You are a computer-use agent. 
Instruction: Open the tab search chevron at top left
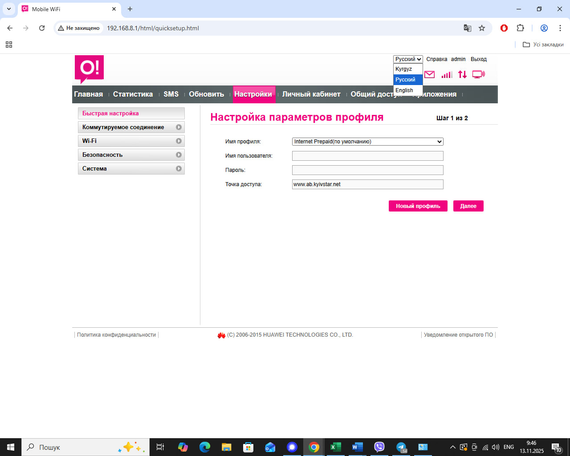(x=9, y=9)
